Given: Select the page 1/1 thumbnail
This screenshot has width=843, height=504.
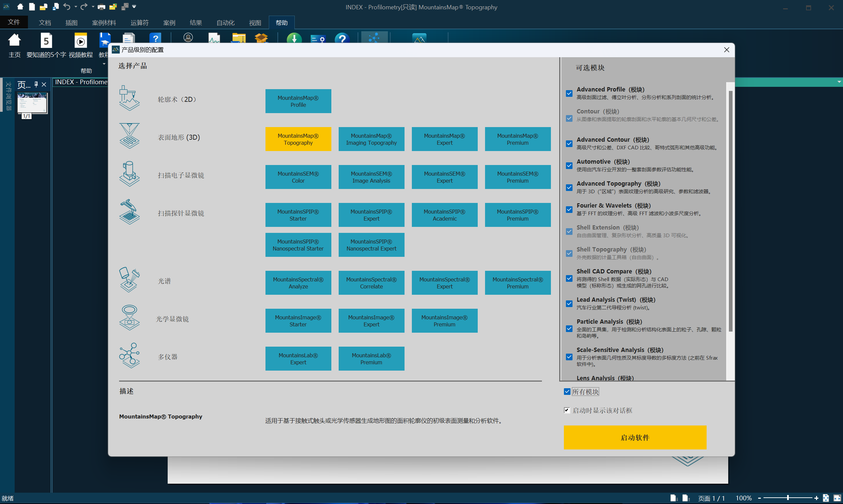Looking at the screenshot, I should [32, 103].
